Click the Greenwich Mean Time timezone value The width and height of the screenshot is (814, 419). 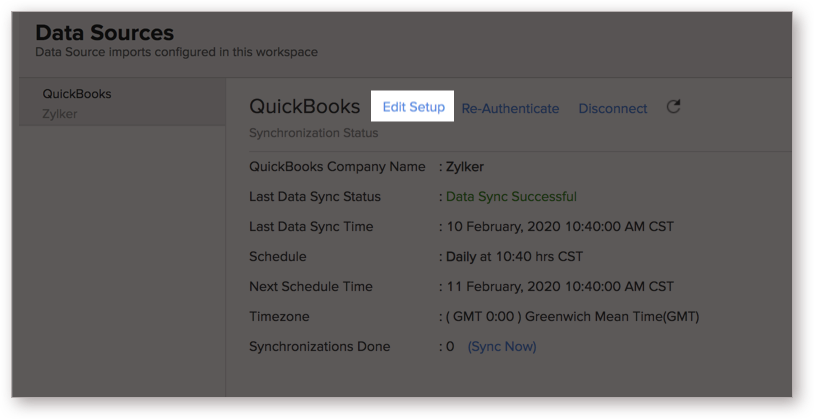coord(572,317)
